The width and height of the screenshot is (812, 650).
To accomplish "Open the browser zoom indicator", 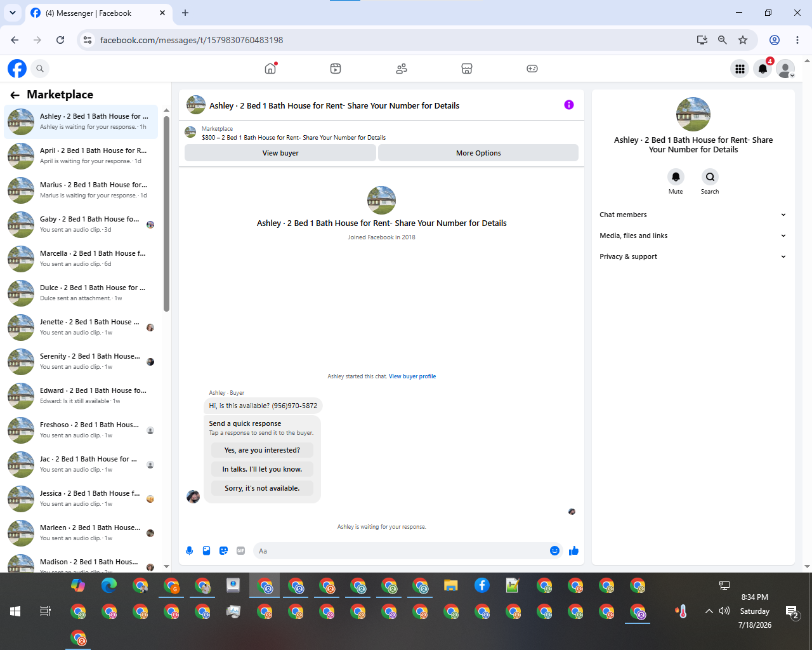I will tap(723, 40).
